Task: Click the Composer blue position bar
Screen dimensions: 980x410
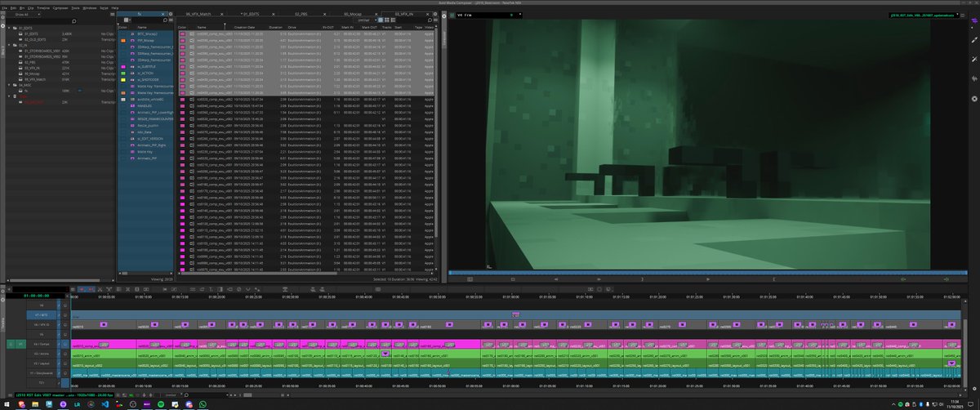Action: (706, 272)
